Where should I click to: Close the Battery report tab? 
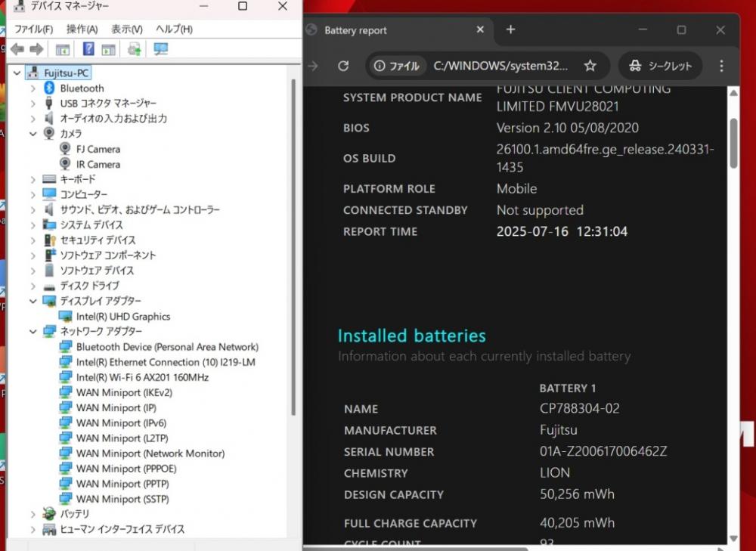point(480,30)
